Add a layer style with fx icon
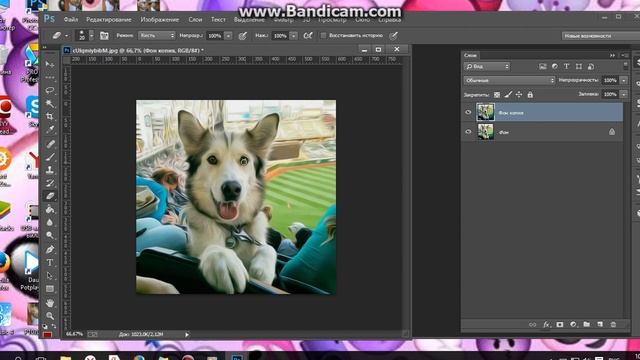 (546, 324)
